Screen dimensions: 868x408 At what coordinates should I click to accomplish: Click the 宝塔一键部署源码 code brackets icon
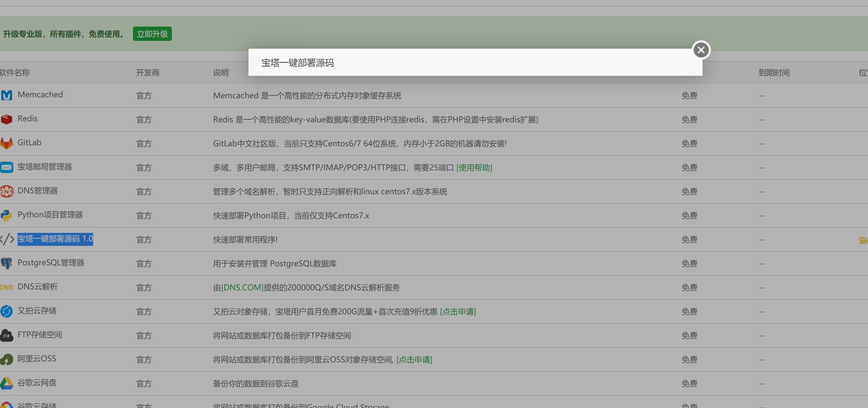pos(7,239)
